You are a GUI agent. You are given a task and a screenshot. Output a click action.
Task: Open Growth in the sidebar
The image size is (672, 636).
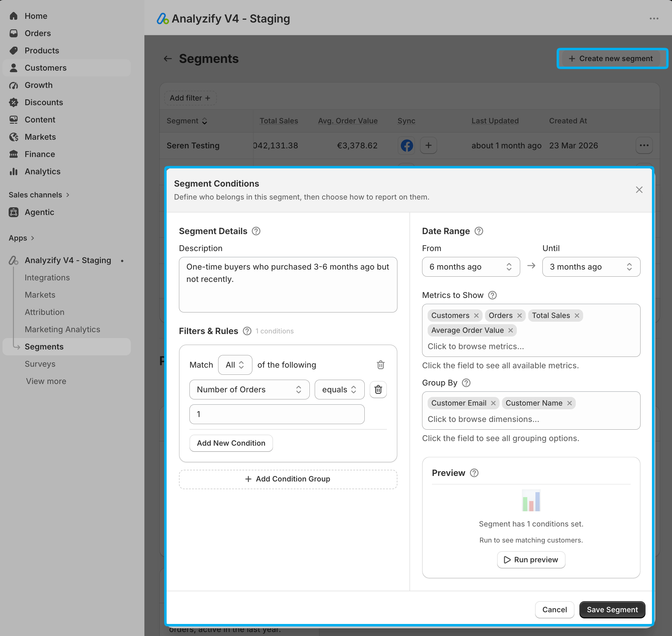38,85
